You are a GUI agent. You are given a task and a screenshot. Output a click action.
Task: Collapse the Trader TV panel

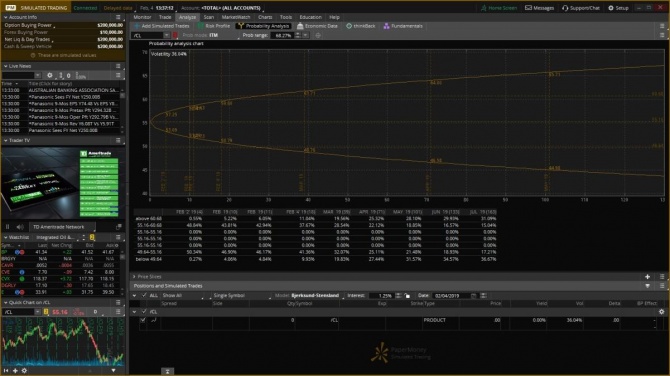tap(6, 140)
